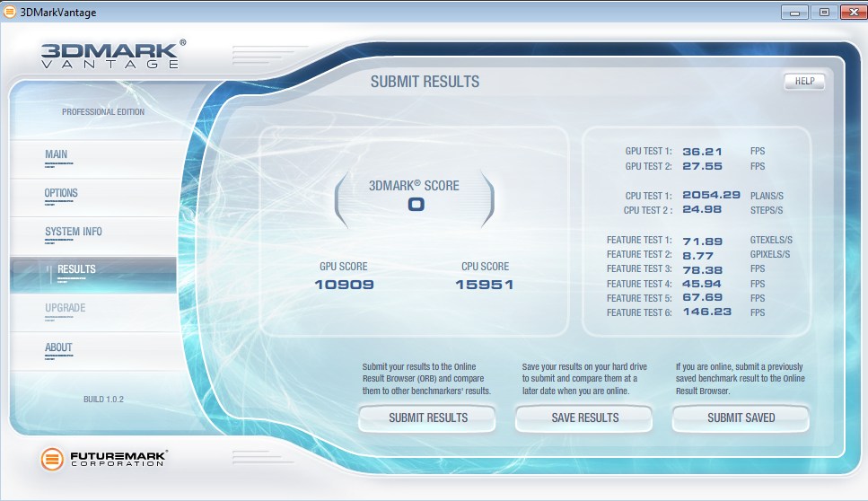The image size is (868, 501).
Task: Click the GPU Test 1 value 36.21
Action: (702, 152)
